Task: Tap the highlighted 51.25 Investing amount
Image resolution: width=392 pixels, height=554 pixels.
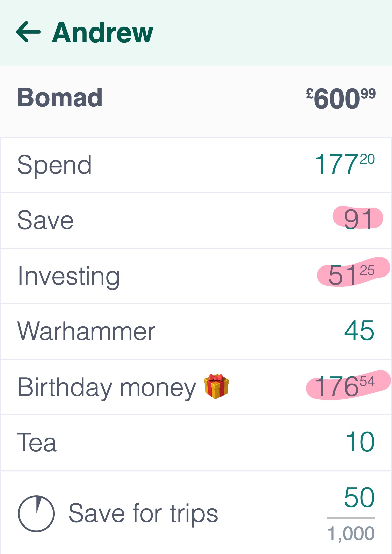Action: click(351, 275)
